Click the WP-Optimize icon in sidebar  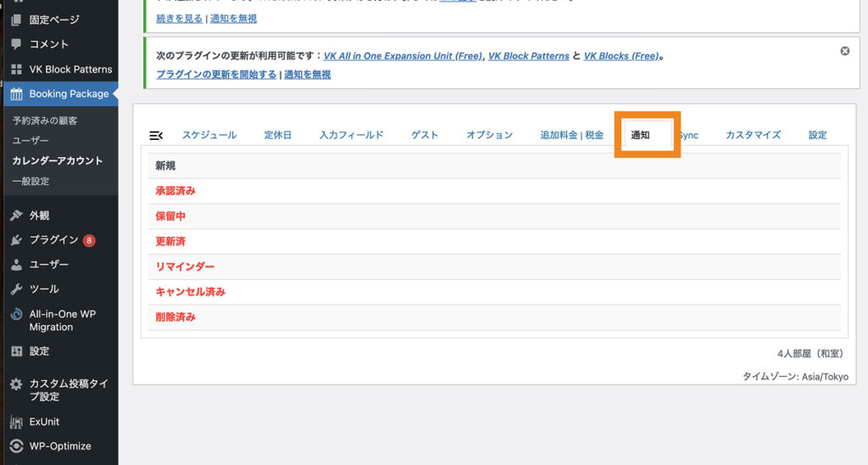(17, 446)
